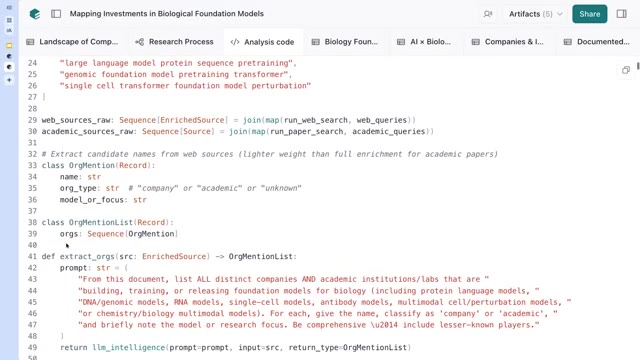Click the code view vertical scrollbar
The image size is (640, 360).
(x=638, y=66)
